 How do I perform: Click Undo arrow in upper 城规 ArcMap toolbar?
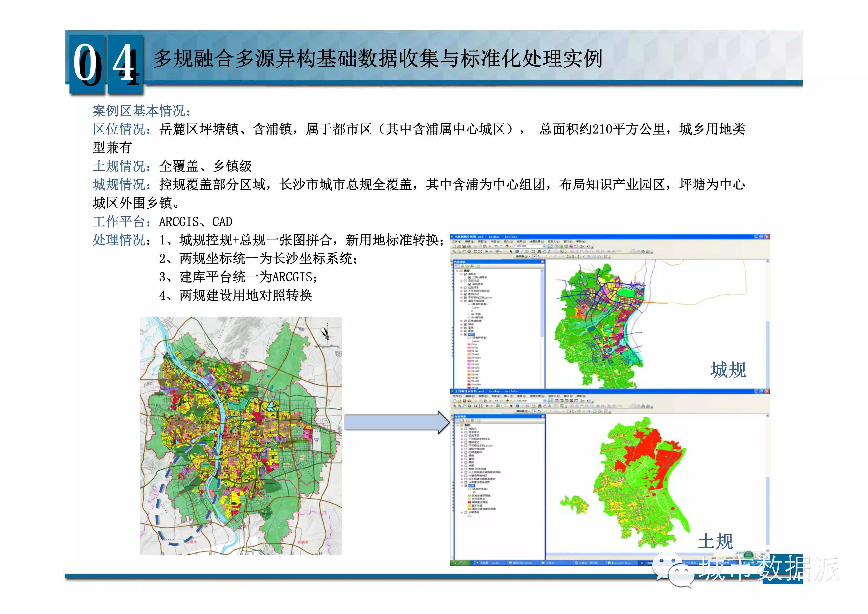click(496, 246)
